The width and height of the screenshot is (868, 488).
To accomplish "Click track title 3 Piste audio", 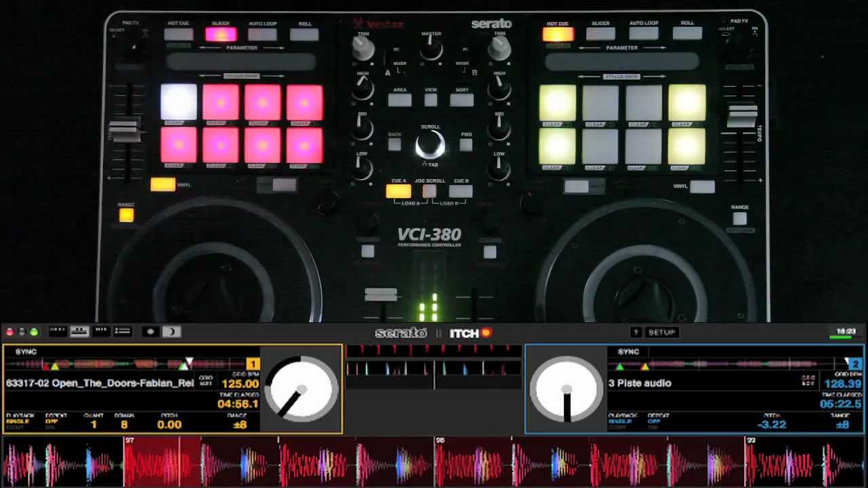I will (639, 383).
